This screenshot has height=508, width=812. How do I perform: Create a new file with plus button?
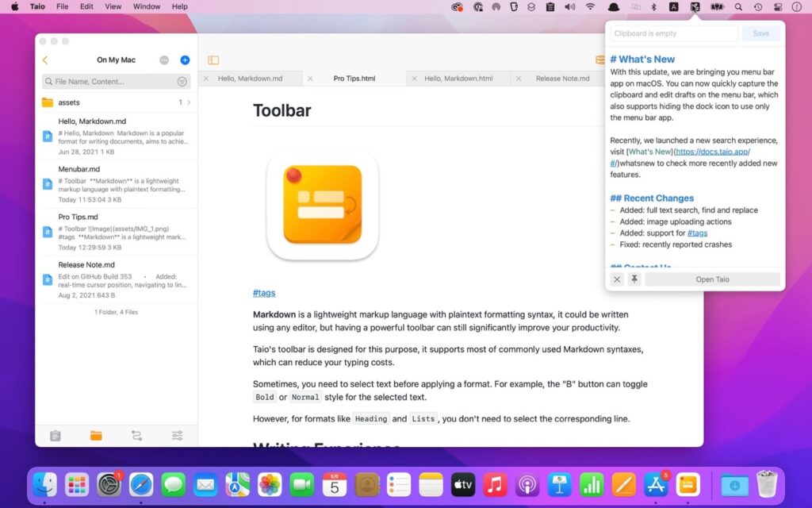(185, 60)
